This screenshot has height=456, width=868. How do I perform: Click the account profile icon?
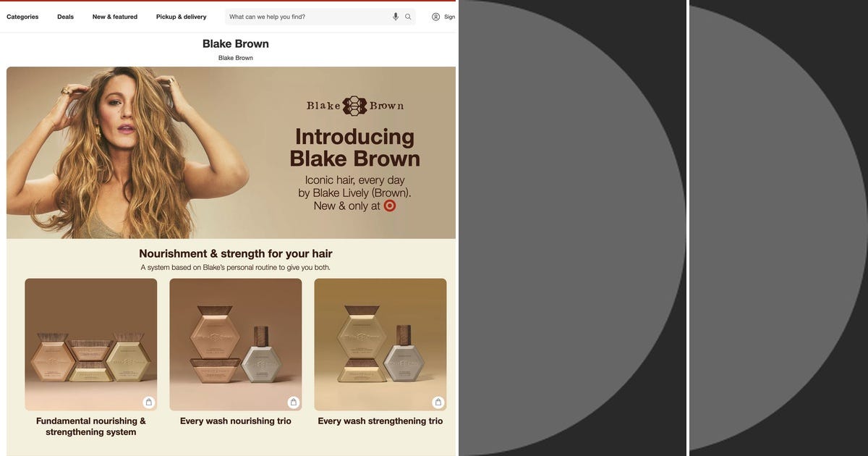pyautogui.click(x=435, y=17)
